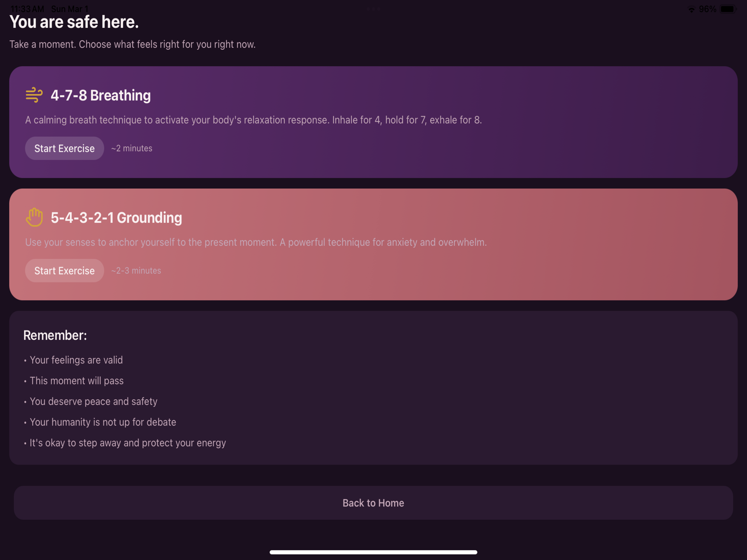Screen dimensions: 747x560
Task: Tap the Wi-Fi icon in status bar
Action: click(692, 9)
